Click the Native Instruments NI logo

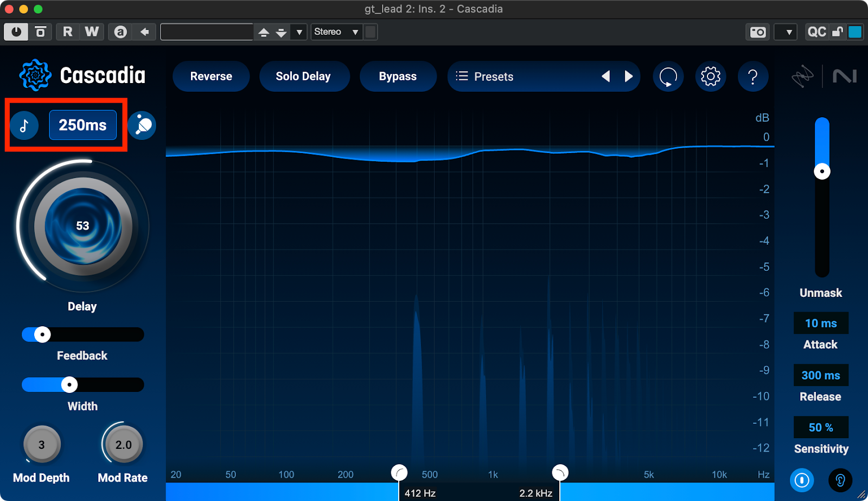coord(845,76)
